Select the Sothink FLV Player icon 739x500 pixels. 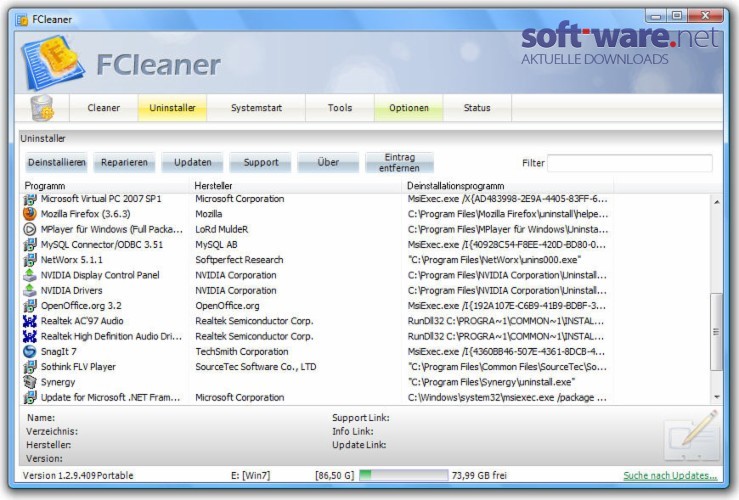[x=30, y=367]
